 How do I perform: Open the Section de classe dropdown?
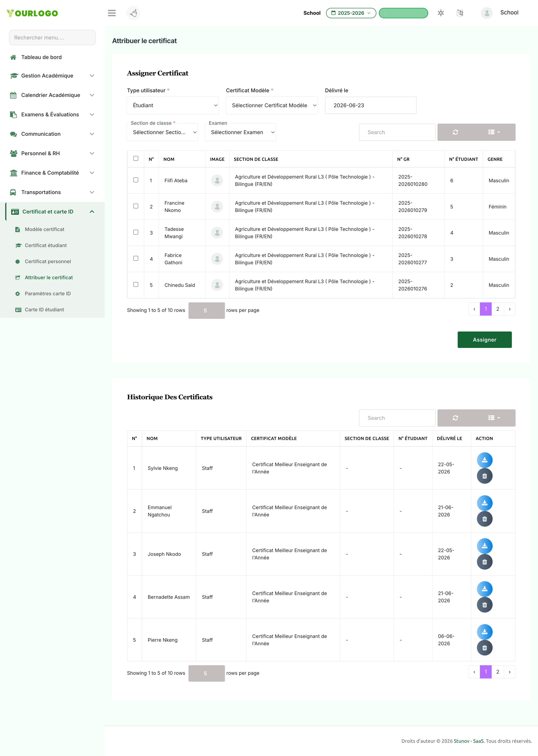pyautogui.click(x=162, y=132)
